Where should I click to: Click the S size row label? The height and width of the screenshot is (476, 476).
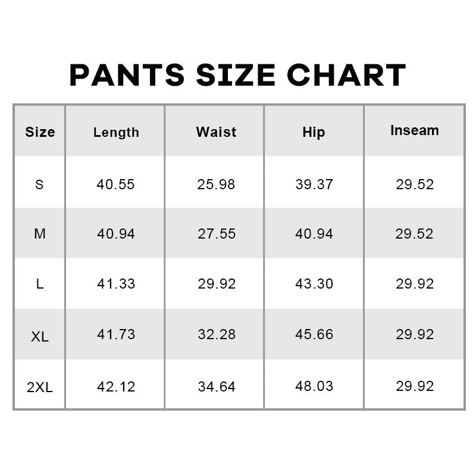coord(39,184)
